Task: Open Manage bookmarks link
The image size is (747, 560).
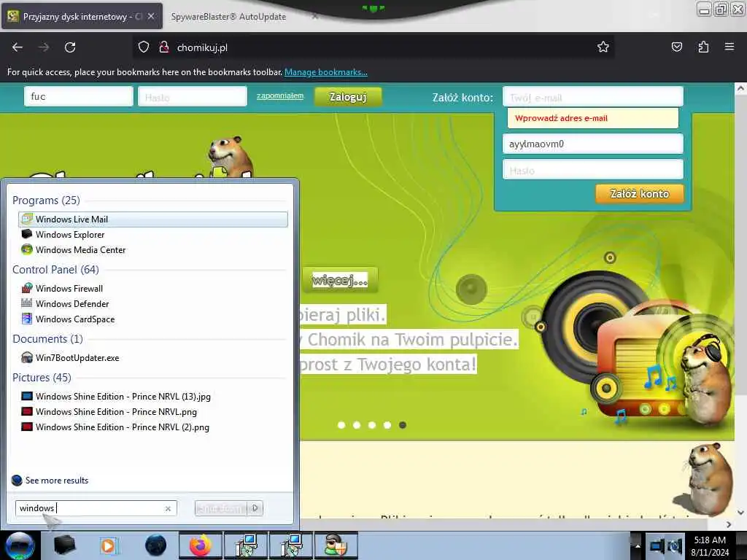Action: tap(326, 72)
